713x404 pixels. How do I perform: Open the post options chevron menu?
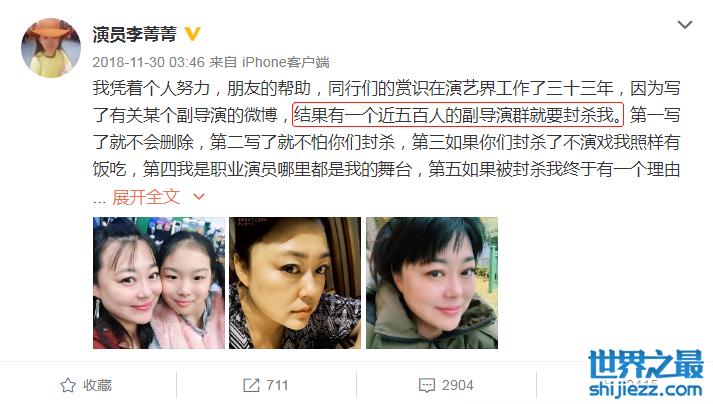(x=685, y=25)
